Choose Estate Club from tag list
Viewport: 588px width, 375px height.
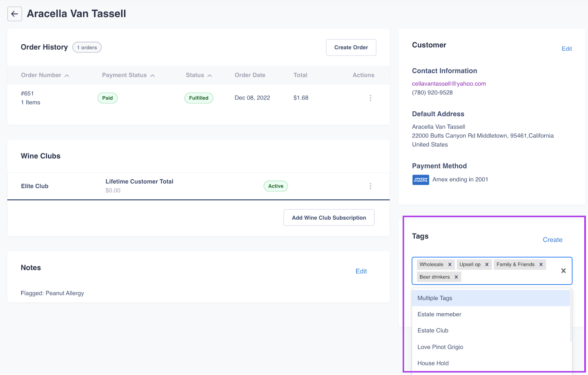433,331
